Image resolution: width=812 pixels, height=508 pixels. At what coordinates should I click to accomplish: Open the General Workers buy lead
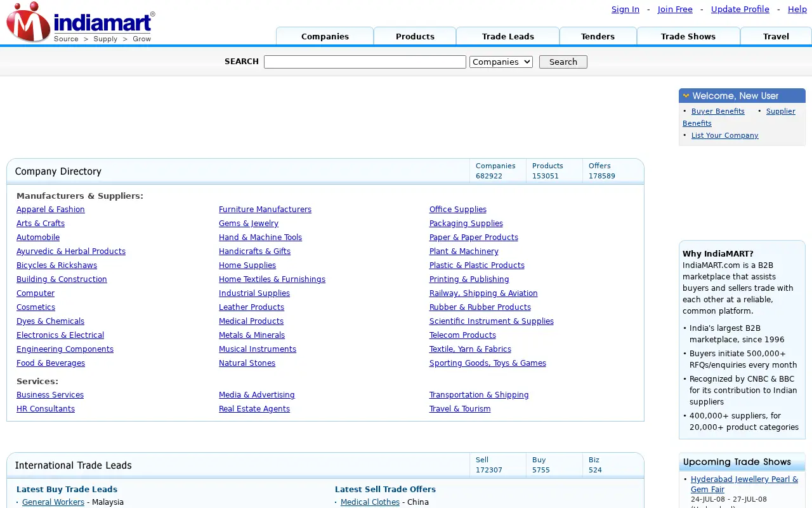click(x=53, y=502)
